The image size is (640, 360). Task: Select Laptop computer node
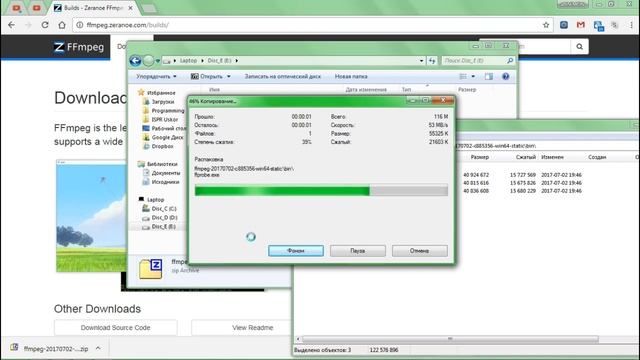point(151,200)
